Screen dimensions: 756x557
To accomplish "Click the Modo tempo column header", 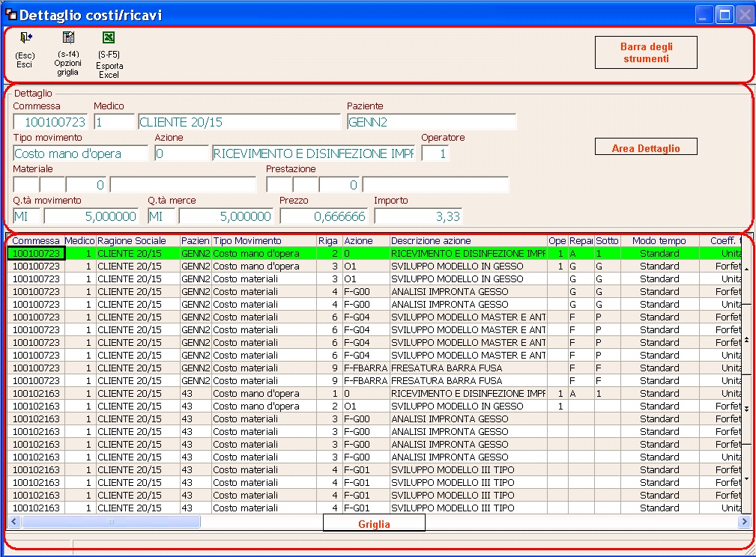I will coord(659,240).
